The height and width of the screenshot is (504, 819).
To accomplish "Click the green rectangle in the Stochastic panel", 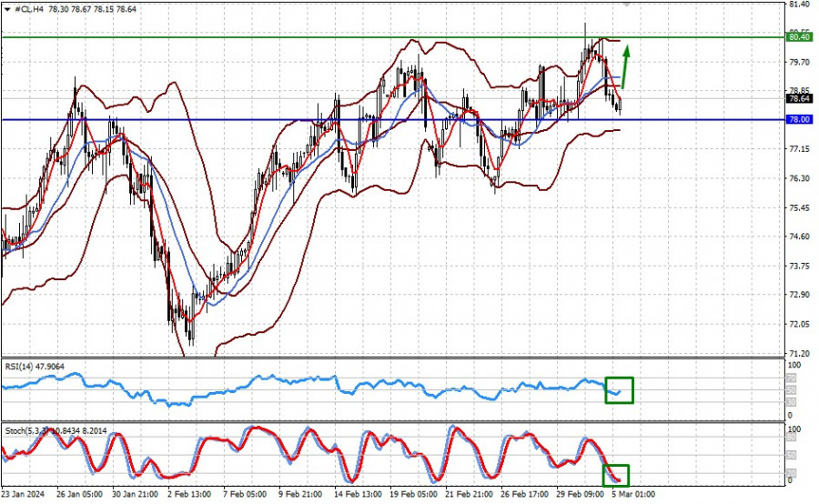I will point(616,476).
